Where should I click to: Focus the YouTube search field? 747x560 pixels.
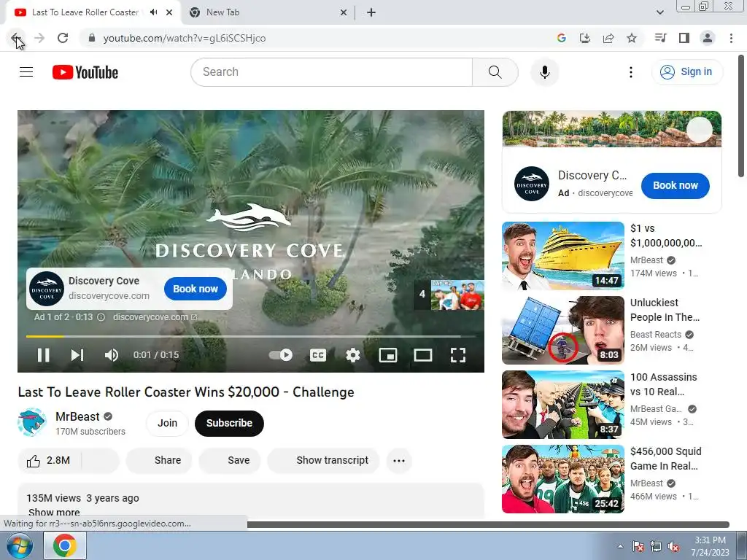(332, 72)
